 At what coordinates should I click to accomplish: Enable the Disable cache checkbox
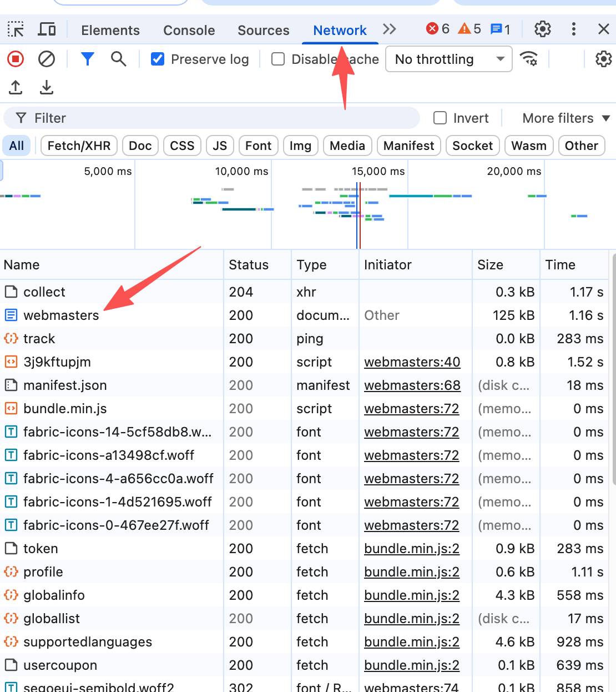tap(278, 59)
